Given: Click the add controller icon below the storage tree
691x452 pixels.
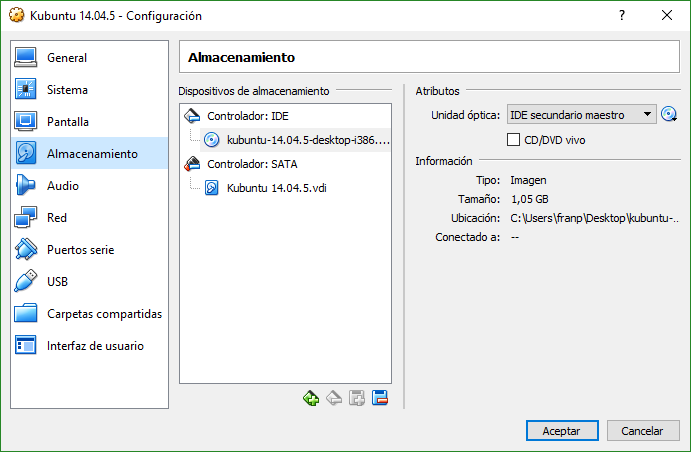Looking at the screenshot, I should click(x=311, y=398).
